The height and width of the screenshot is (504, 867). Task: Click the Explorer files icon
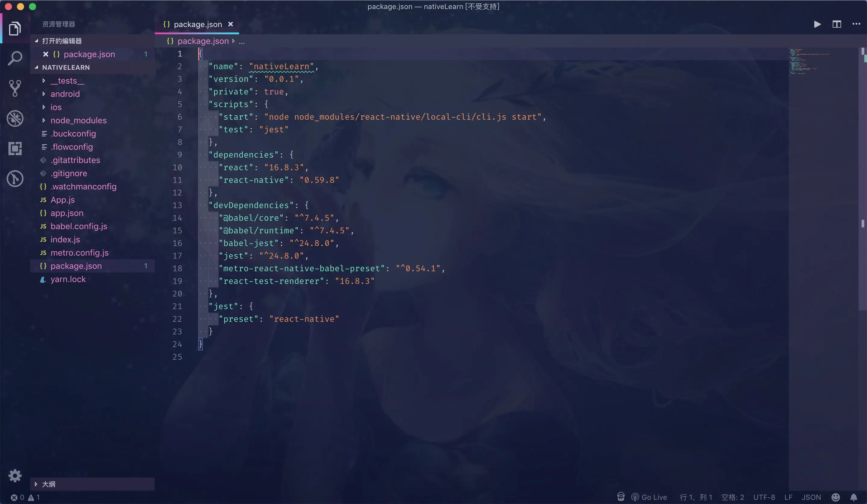point(15,29)
